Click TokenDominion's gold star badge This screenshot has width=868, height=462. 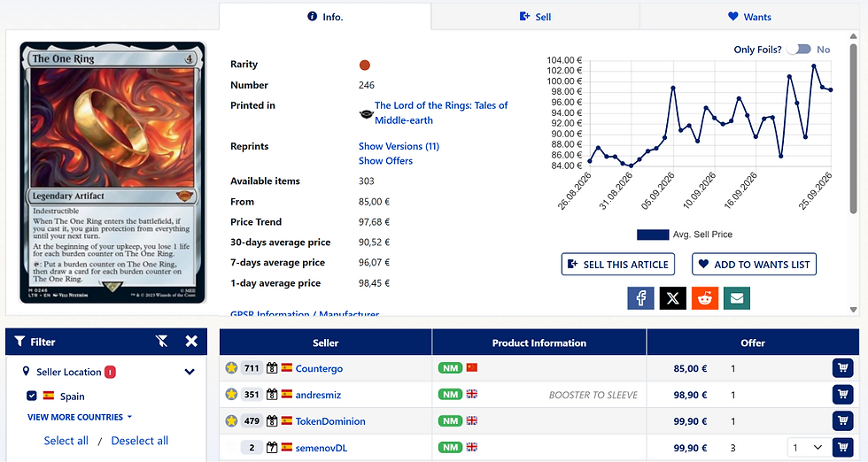tap(231, 420)
